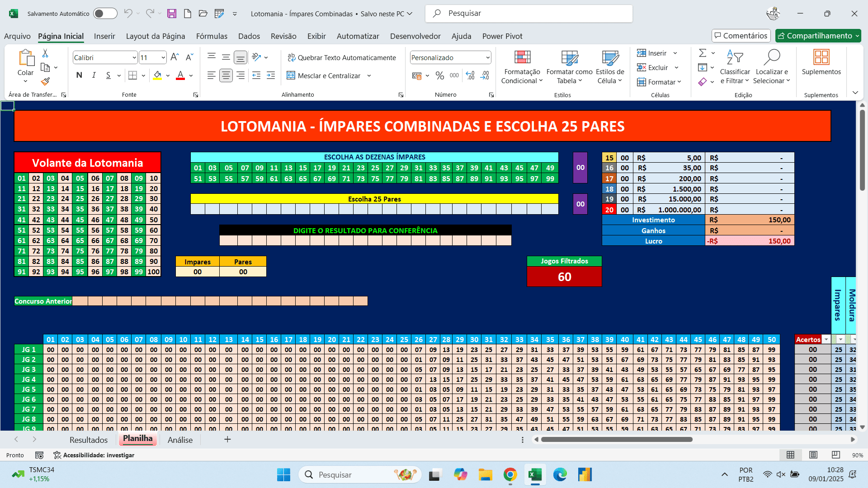Image resolution: width=868 pixels, height=488 pixels.
Task: Click the horizontal scrollbar thumb
Action: [x=617, y=439]
